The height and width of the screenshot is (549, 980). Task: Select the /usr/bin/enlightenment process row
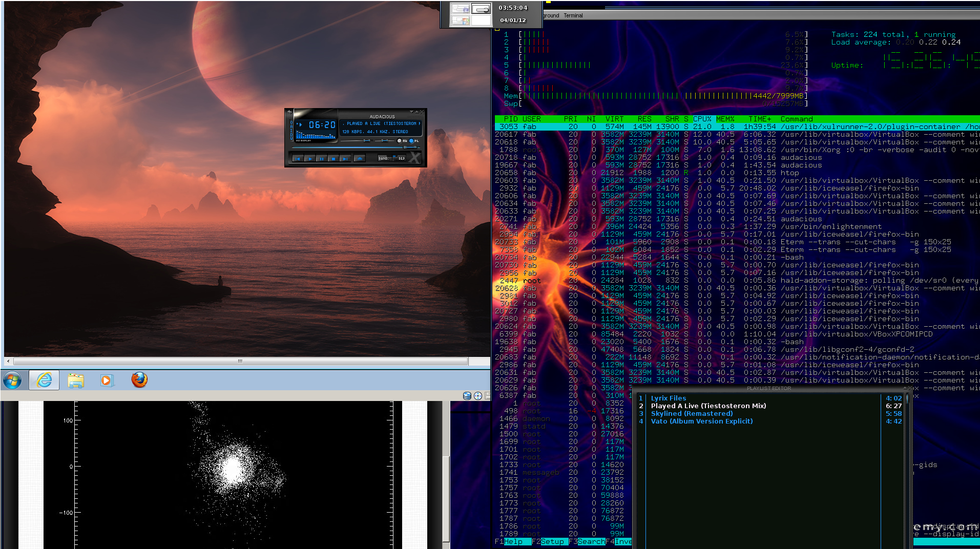(737, 226)
